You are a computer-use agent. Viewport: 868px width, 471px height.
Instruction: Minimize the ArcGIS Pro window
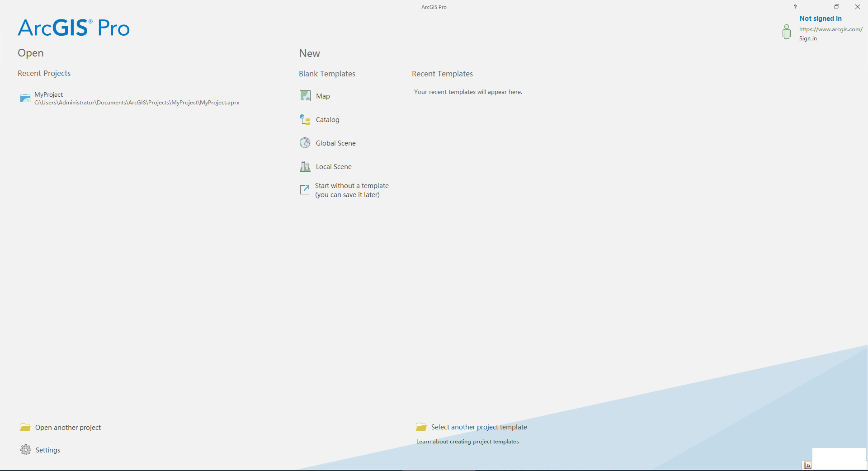816,7
